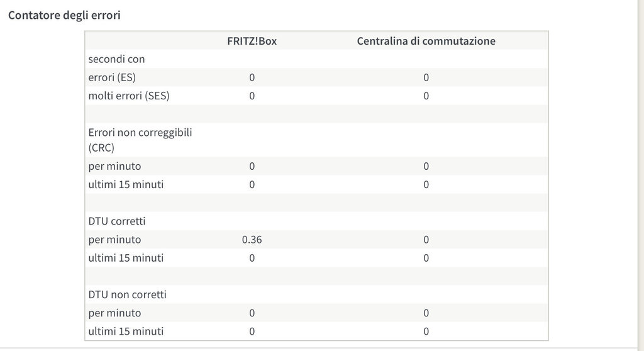The image size is (644, 351).
Task: Select the "errori (ES)" row label
Action: point(112,77)
